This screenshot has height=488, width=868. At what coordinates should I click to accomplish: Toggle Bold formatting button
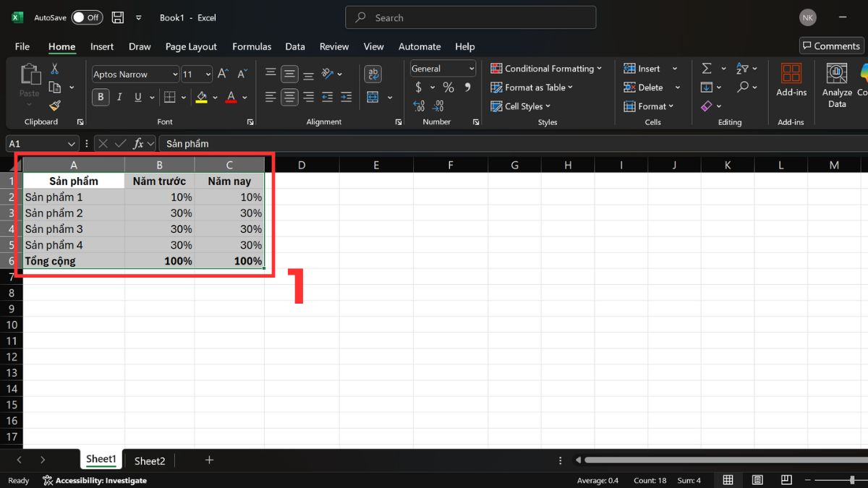[101, 97]
